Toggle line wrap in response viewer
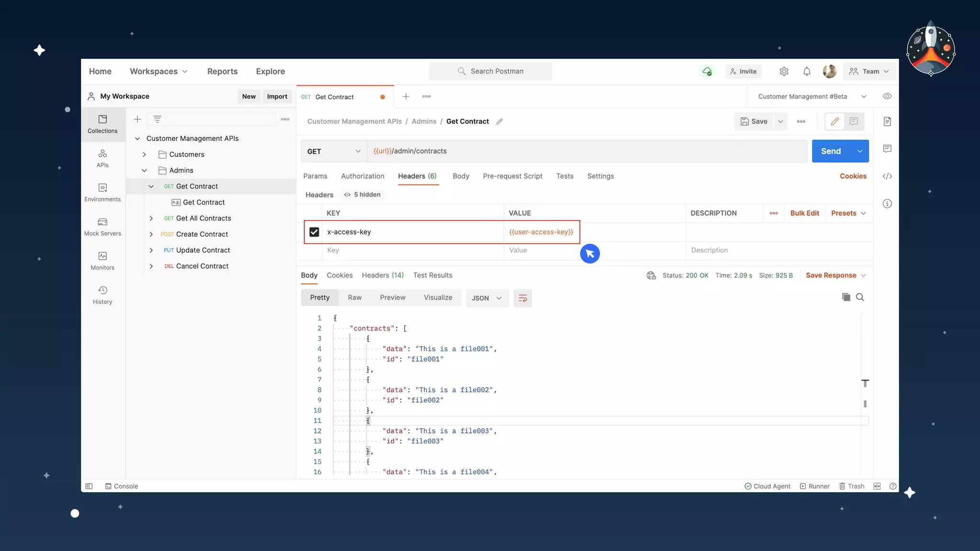980x551 pixels. point(523,298)
